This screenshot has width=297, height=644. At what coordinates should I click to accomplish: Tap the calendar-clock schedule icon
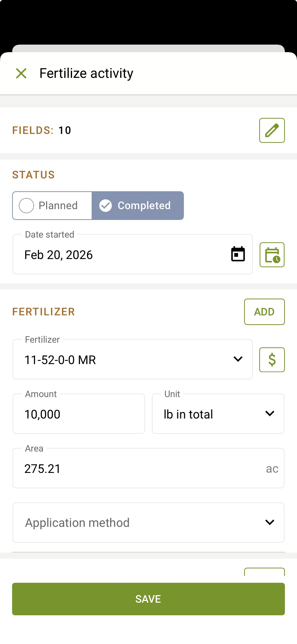[272, 255]
